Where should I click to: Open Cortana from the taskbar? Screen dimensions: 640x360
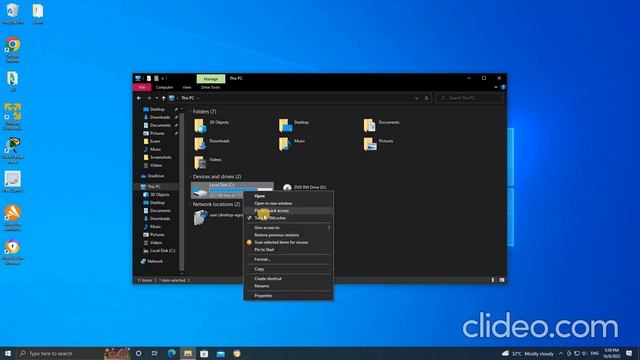tap(139, 353)
